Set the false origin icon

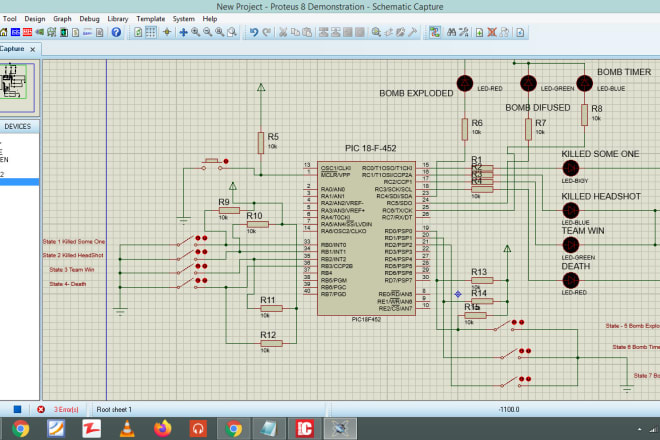[167, 32]
